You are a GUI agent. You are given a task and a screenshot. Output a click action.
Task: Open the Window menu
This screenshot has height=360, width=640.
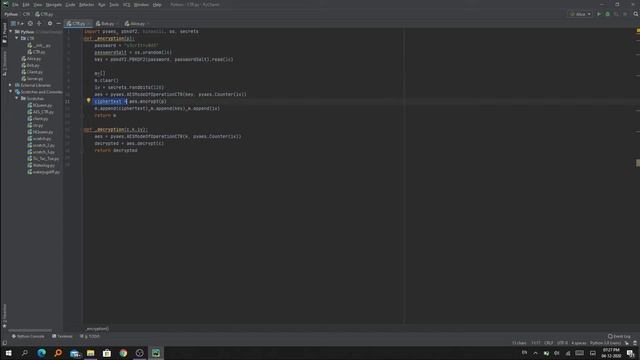click(141, 4)
